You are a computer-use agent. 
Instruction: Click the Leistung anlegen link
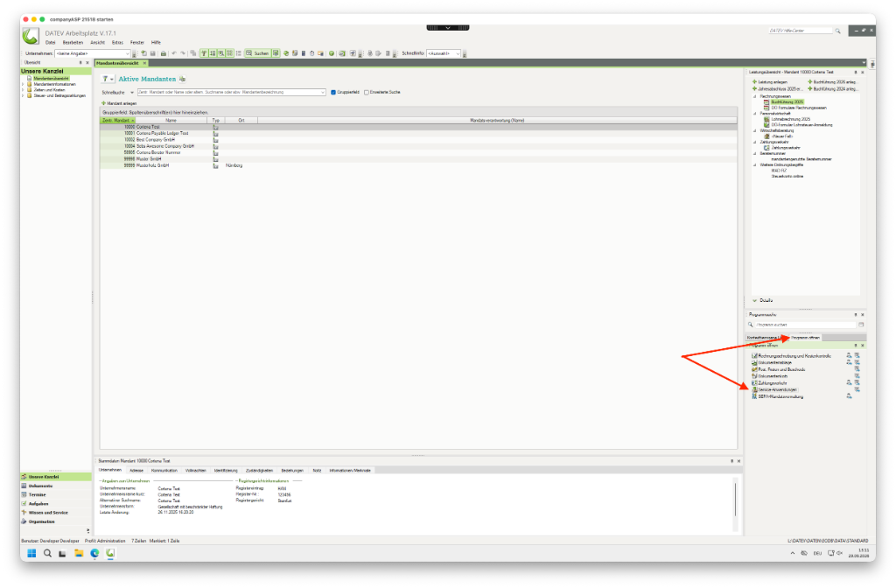pyautogui.click(x=770, y=82)
